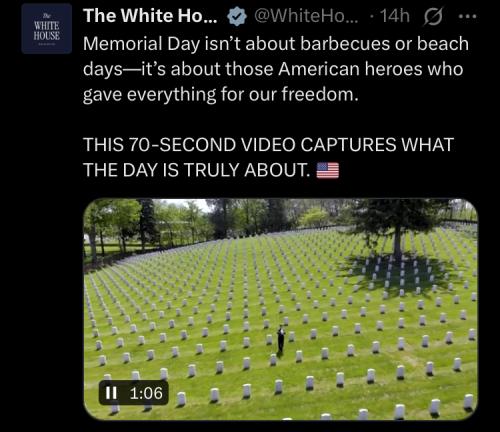Click the blue verified badge
The height and width of the screenshot is (432, 500).
(237, 16)
